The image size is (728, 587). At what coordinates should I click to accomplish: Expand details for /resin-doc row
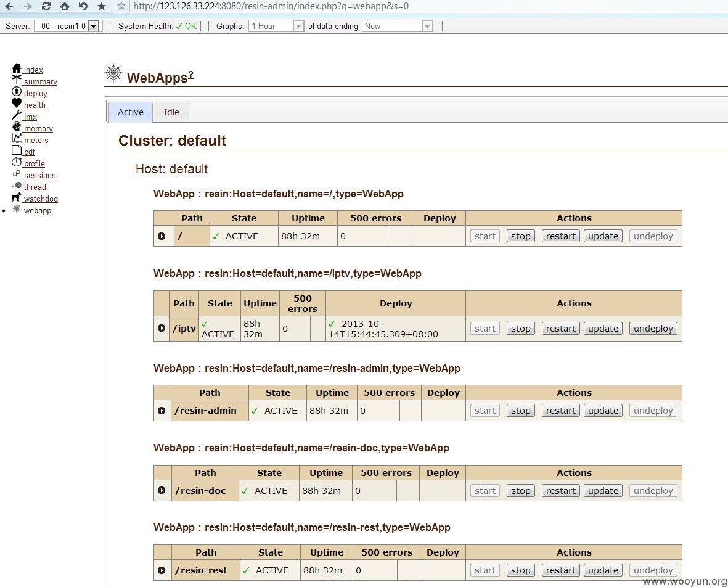pos(162,490)
